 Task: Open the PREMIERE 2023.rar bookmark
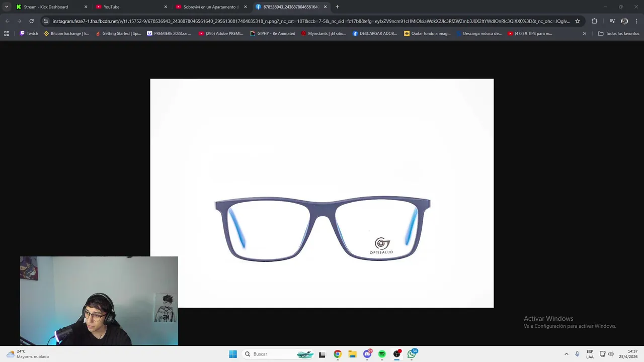pos(169,34)
